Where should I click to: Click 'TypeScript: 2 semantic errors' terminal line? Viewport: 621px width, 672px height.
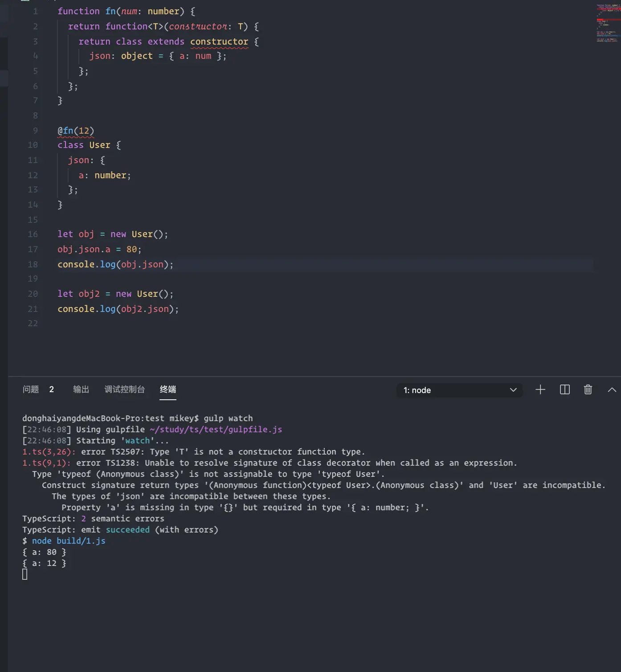pyautogui.click(x=93, y=518)
